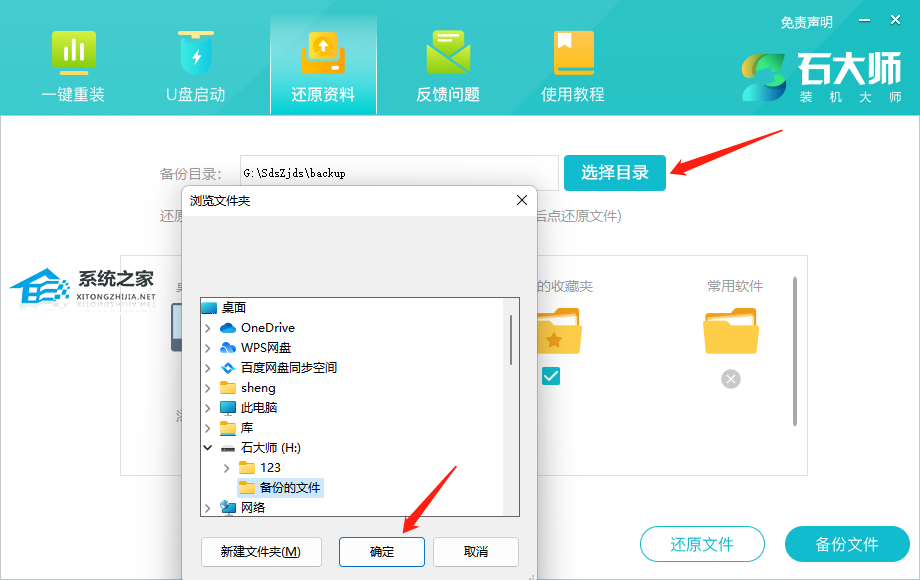Switch to the 还原资料 tab
Image resolution: width=920 pixels, height=580 pixels.
pyautogui.click(x=323, y=65)
